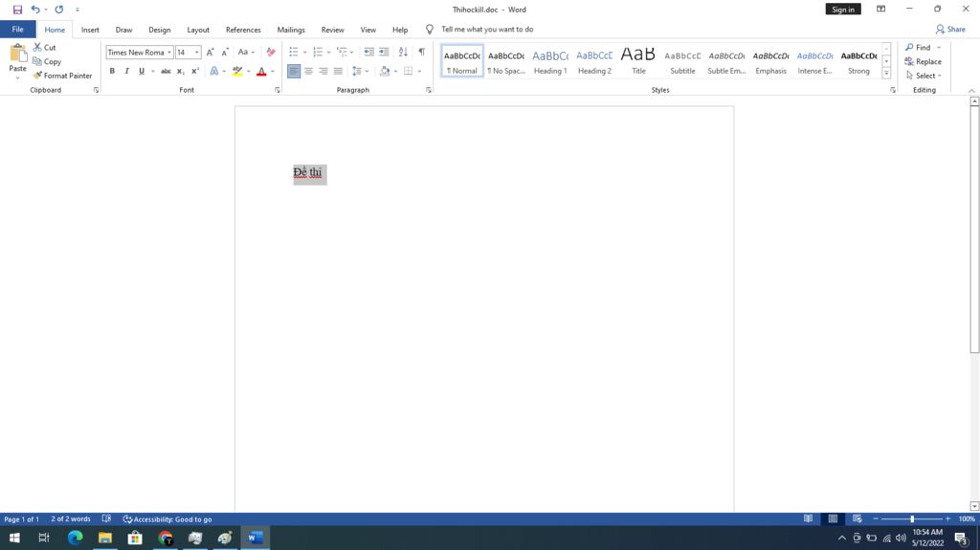Open Ribbon Display Options
Screen dimensions: 980x550
point(880,10)
